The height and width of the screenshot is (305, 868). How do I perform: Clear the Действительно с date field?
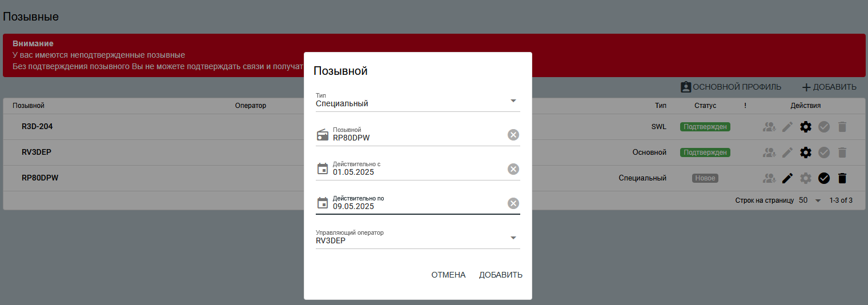[513, 169]
